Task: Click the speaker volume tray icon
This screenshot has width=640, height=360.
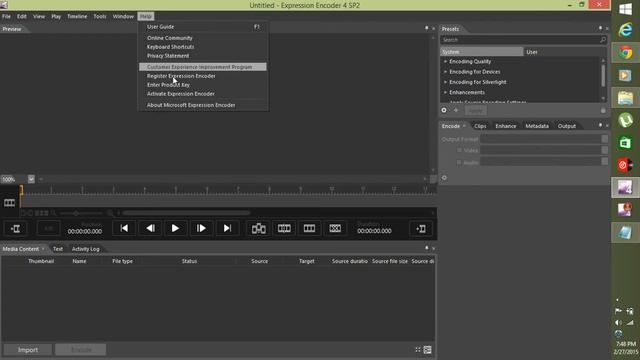Action: tap(618, 322)
